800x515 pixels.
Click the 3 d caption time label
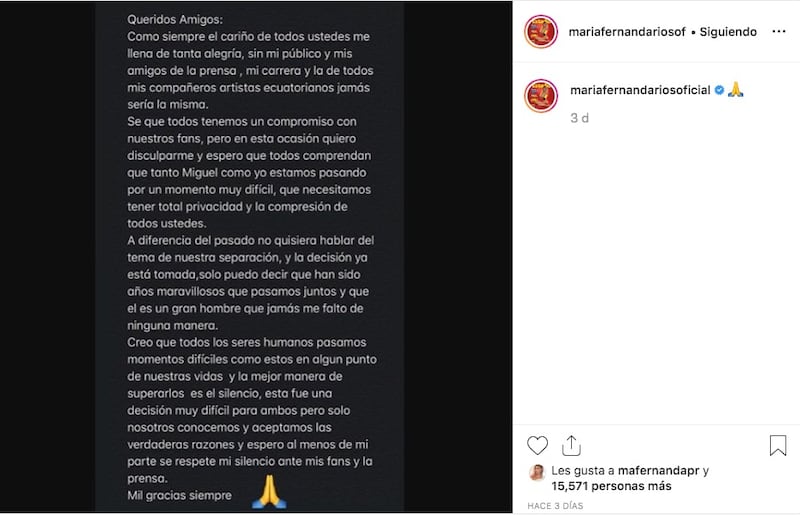pos(579,118)
